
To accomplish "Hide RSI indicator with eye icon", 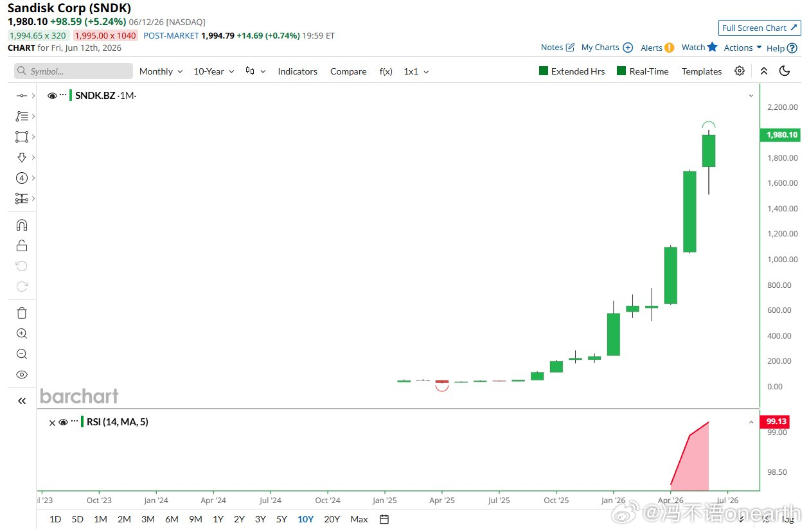I will click(63, 422).
